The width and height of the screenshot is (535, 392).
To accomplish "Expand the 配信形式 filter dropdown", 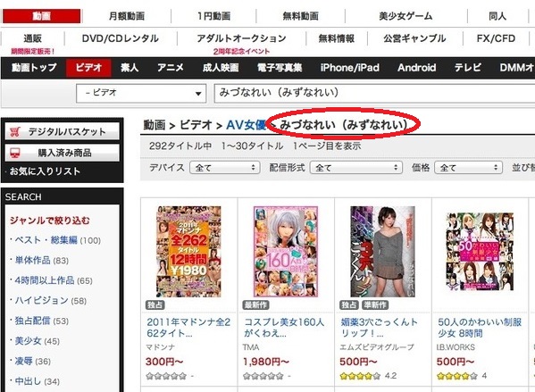I will click(x=356, y=168).
